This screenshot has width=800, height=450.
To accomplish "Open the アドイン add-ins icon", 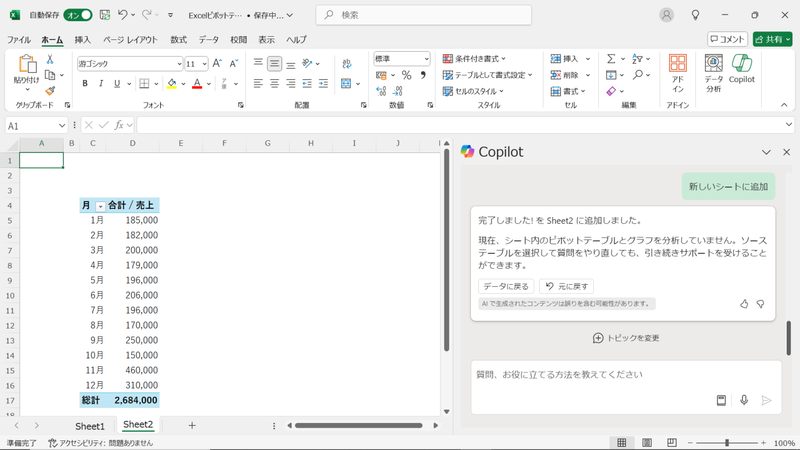I will tap(678, 73).
